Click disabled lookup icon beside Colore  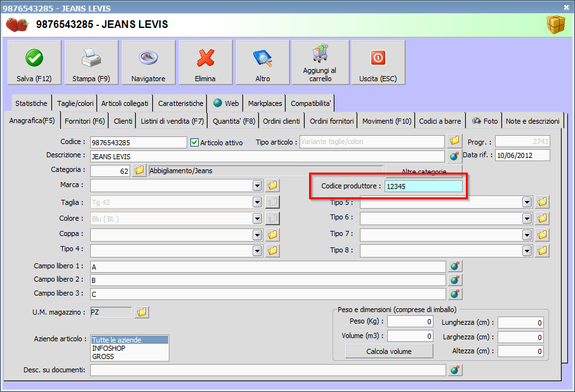(x=272, y=218)
